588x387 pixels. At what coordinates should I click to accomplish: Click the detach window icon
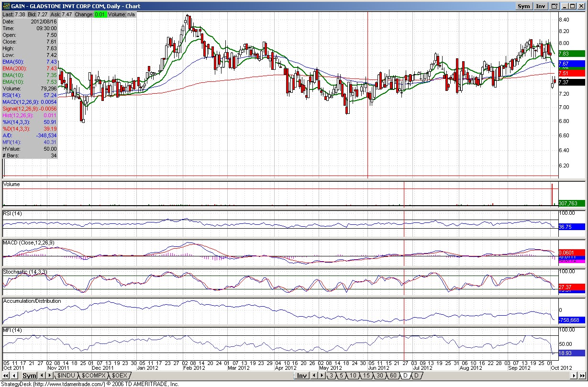pyautogui.click(x=555, y=6)
